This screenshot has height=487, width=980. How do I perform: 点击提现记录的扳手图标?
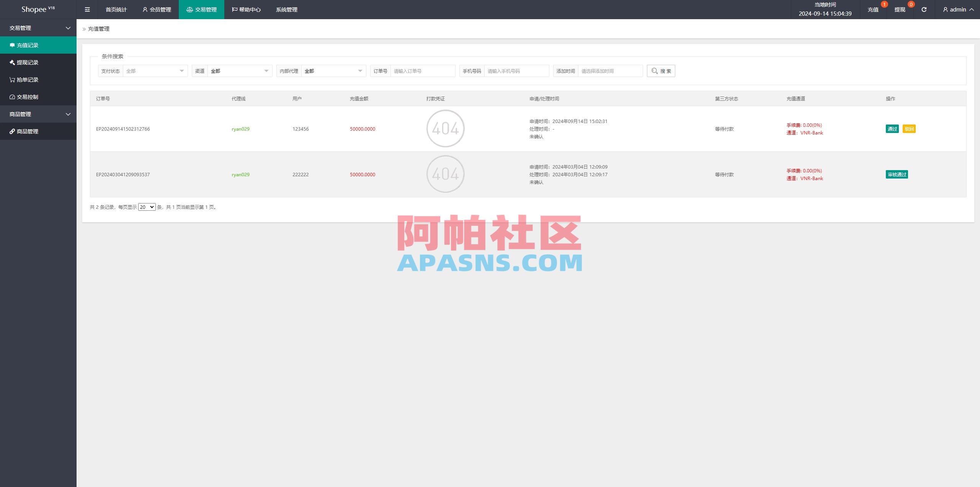point(11,62)
